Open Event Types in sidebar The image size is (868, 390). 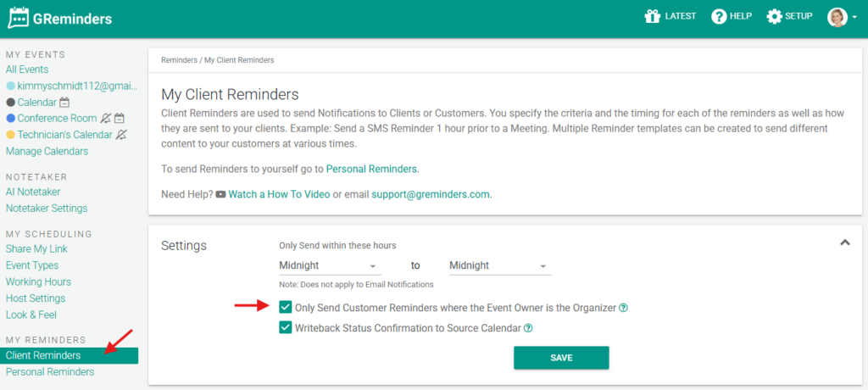[32, 265]
